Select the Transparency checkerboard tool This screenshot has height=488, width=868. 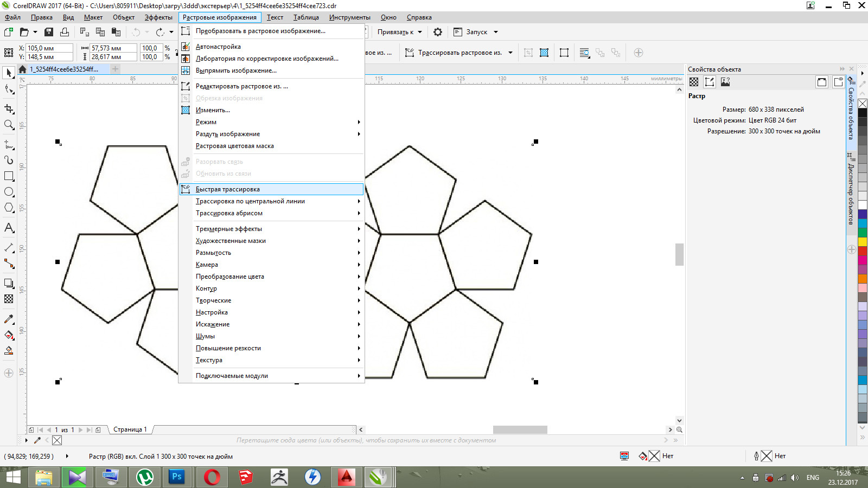(9, 299)
